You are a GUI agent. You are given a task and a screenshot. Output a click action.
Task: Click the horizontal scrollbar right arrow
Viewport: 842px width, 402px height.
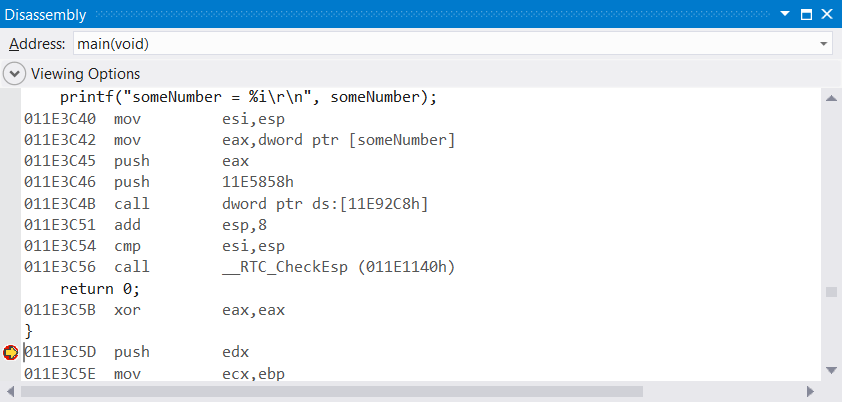tap(809, 392)
